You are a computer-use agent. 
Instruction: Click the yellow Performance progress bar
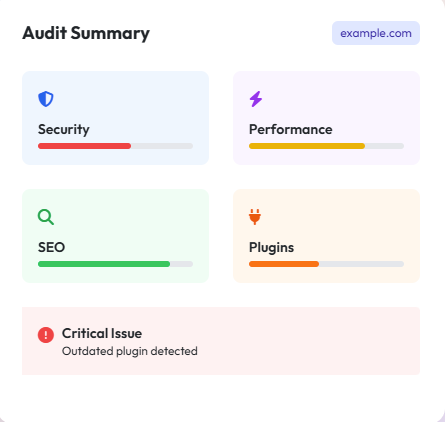point(307,146)
